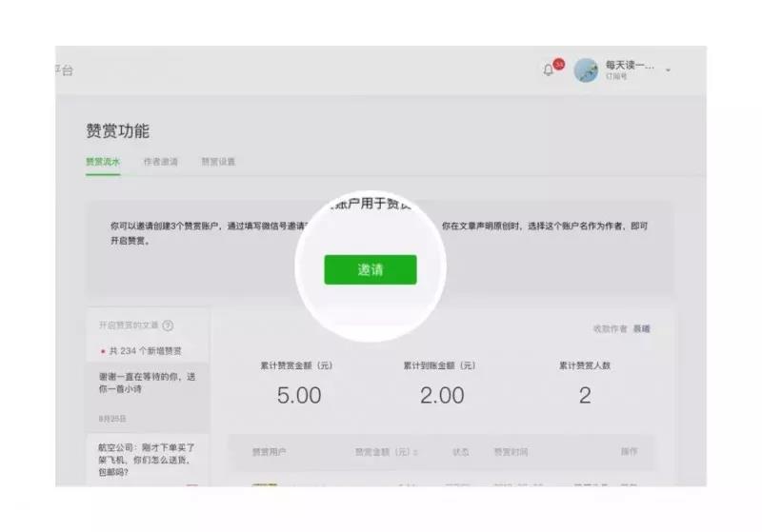Switch to the 赞赏流水 tab
This screenshot has width=762, height=532.
(103, 162)
